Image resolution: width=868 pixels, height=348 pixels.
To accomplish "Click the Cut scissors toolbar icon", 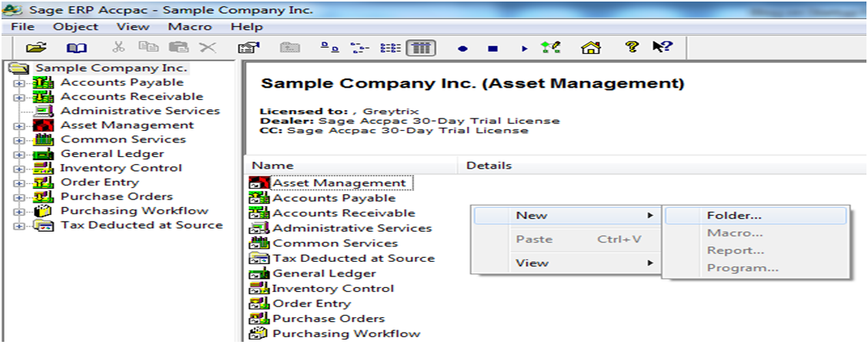I will pyautogui.click(x=119, y=48).
